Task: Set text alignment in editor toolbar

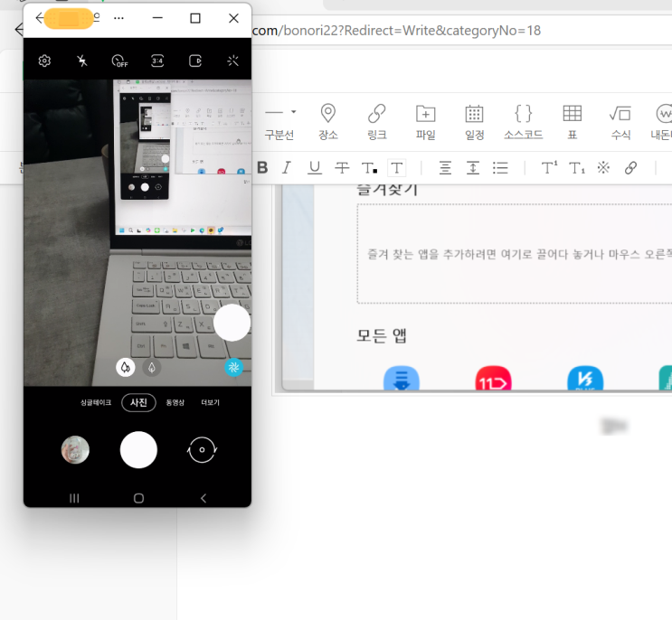Action: (445, 167)
